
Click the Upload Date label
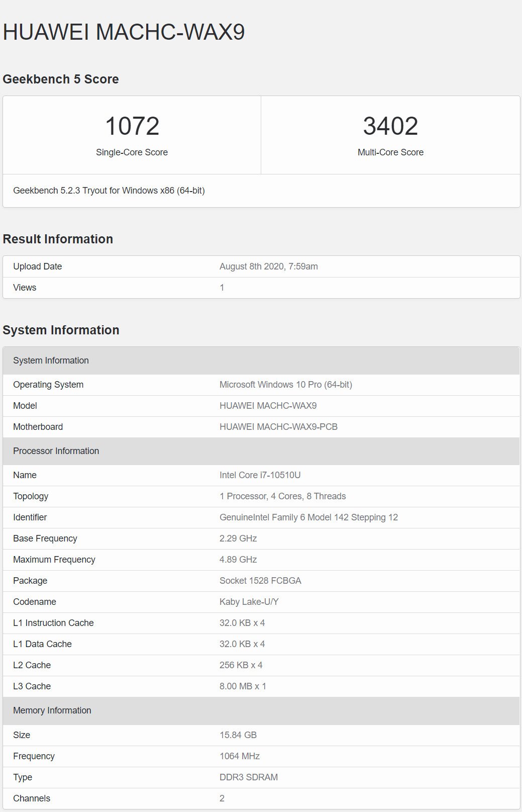coord(38,266)
